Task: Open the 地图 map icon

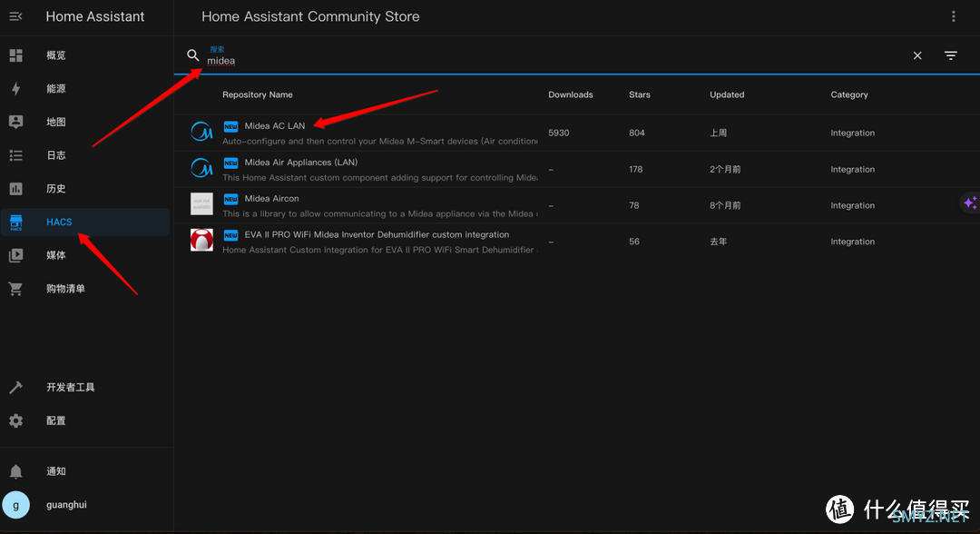Action: pyautogui.click(x=15, y=122)
